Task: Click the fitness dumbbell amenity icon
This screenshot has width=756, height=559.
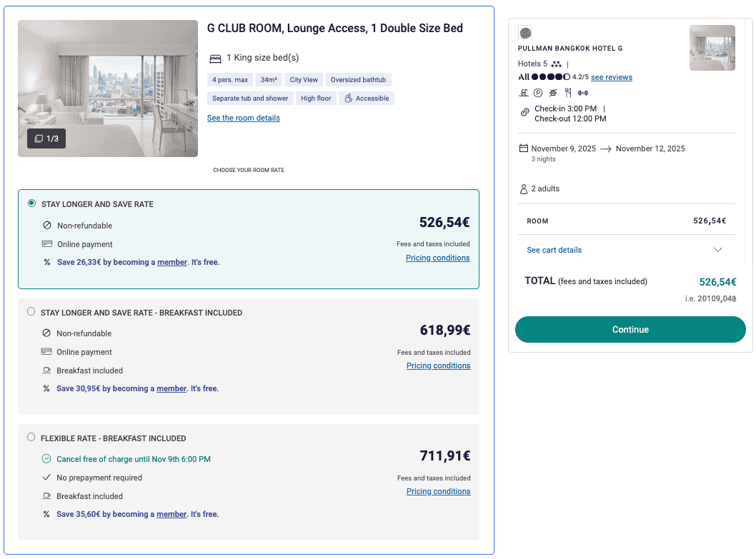Action: click(x=583, y=92)
